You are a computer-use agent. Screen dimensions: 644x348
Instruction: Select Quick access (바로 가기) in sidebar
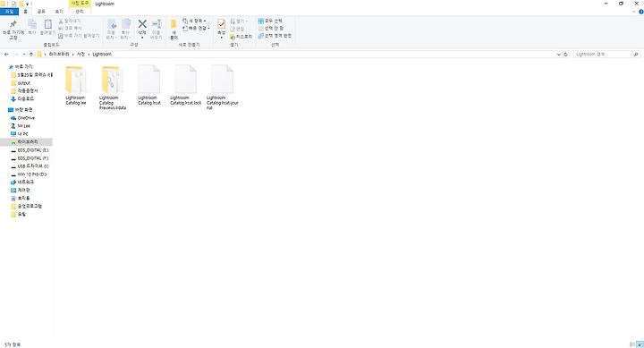click(x=20, y=66)
